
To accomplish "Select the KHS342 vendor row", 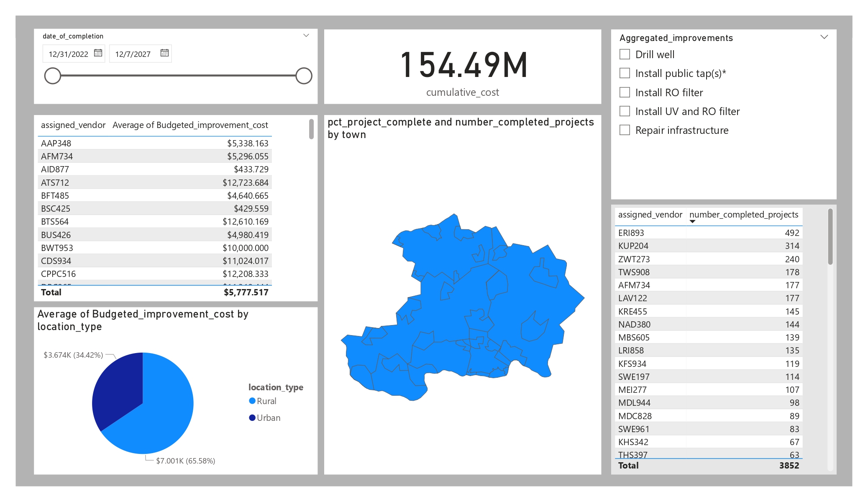I will click(709, 442).
